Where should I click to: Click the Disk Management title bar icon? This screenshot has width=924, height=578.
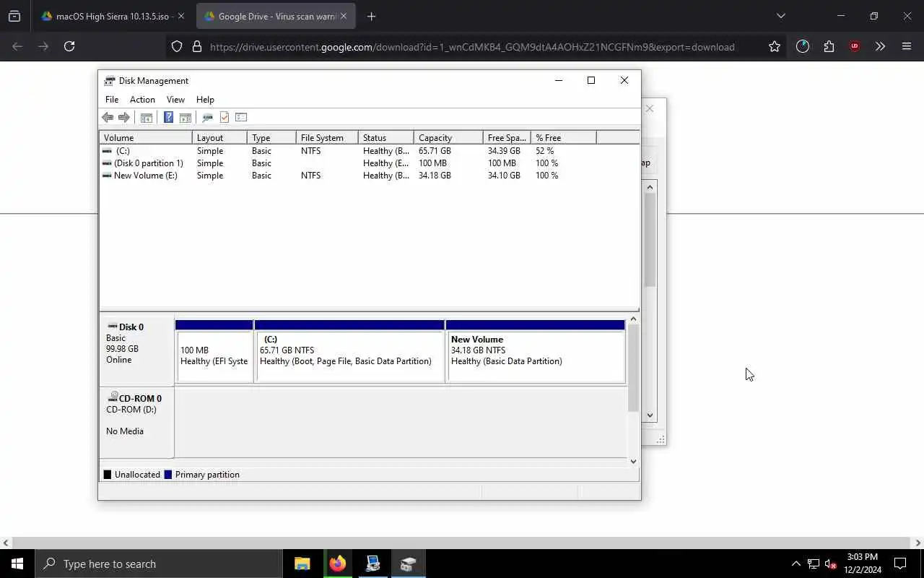pos(110,80)
